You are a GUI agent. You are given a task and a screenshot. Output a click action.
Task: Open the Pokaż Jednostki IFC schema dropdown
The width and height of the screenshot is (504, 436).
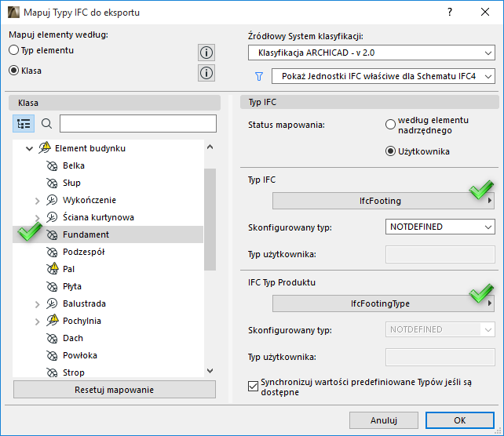tap(383, 76)
